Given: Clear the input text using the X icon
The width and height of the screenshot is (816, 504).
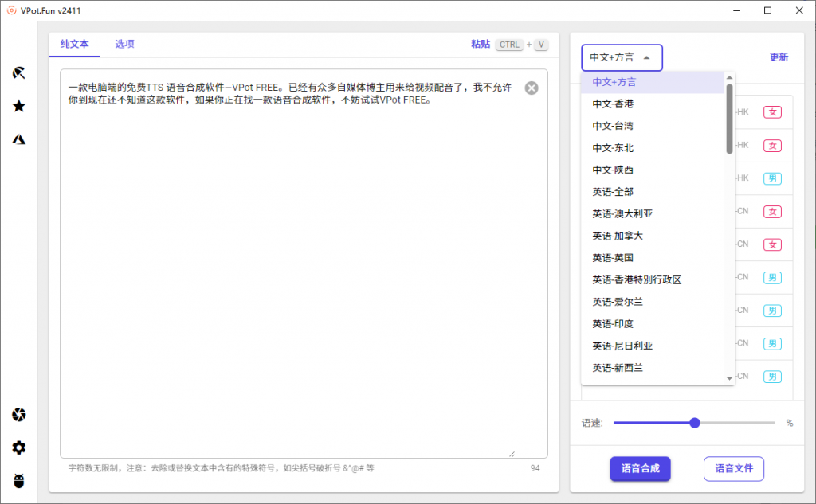Looking at the screenshot, I should click(x=532, y=88).
